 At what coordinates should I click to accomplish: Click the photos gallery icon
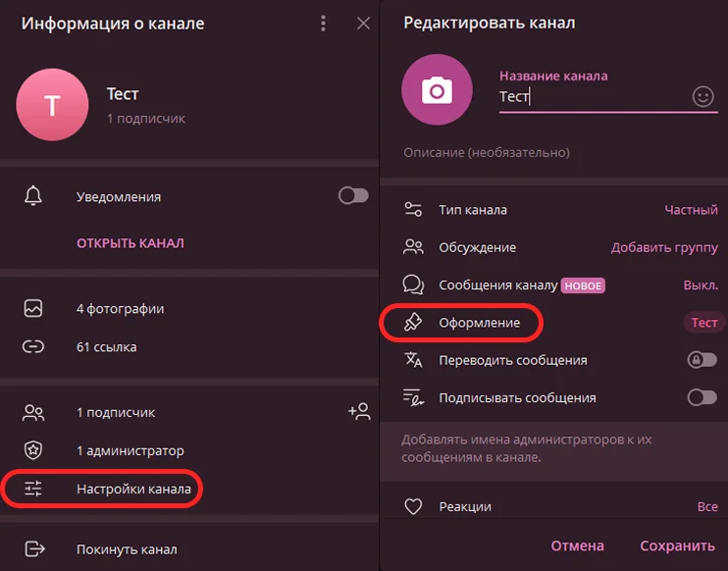[33, 308]
